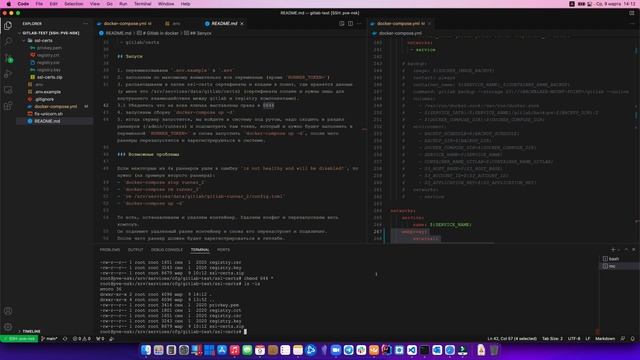Select README.md in Explorer tree
Viewport: 640px width, 360px height.
tap(55, 121)
